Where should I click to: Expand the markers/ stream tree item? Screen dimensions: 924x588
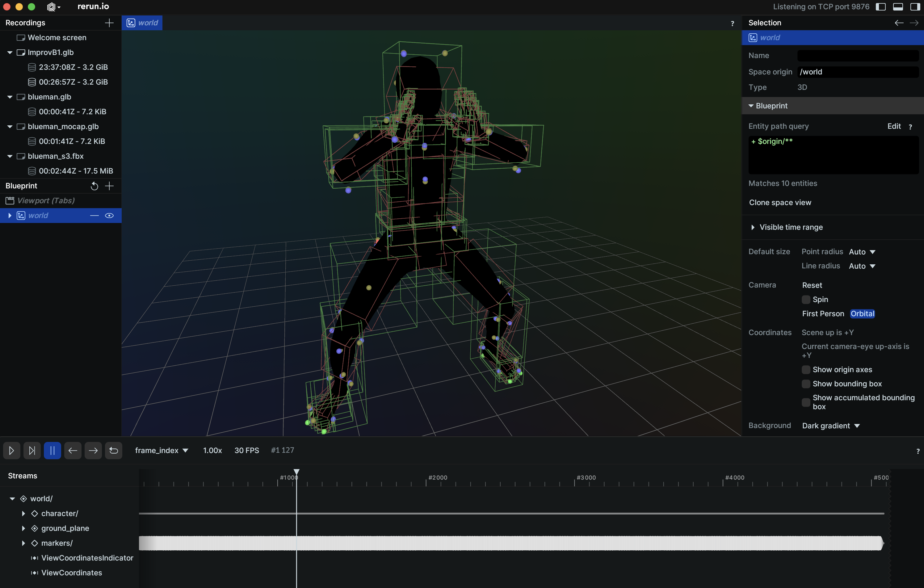23,542
